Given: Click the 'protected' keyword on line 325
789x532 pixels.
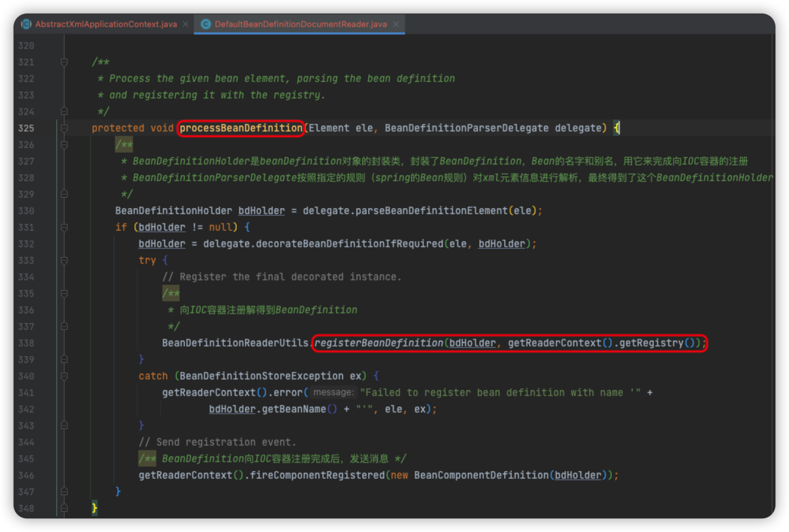Looking at the screenshot, I should pos(118,128).
